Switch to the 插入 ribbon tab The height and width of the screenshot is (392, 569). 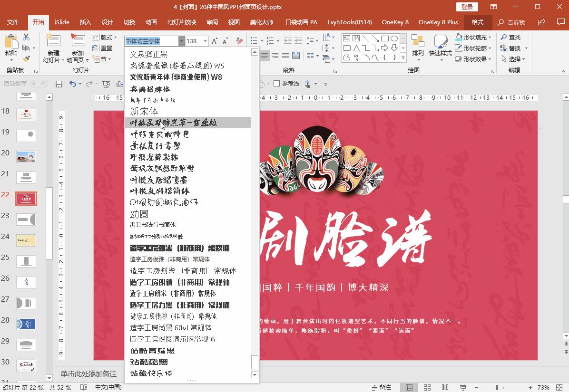point(84,22)
